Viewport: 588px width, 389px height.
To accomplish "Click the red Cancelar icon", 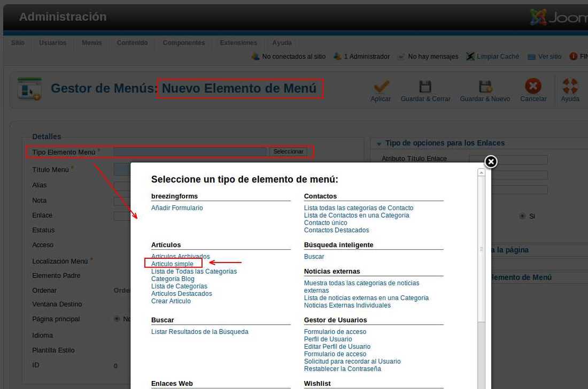I will (533, 86).
